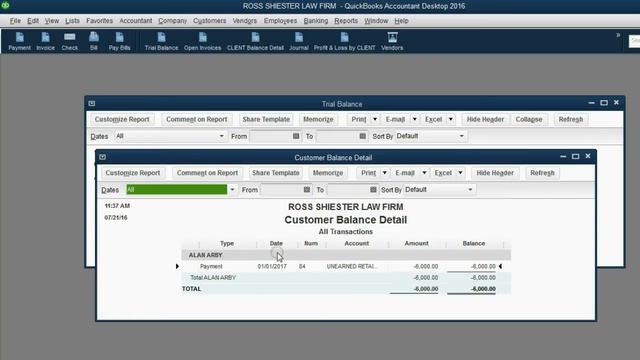This screenshot has height=360, width=640.
Task: Open the Vendors icon in the icon bar
Action: pos(392,41)
